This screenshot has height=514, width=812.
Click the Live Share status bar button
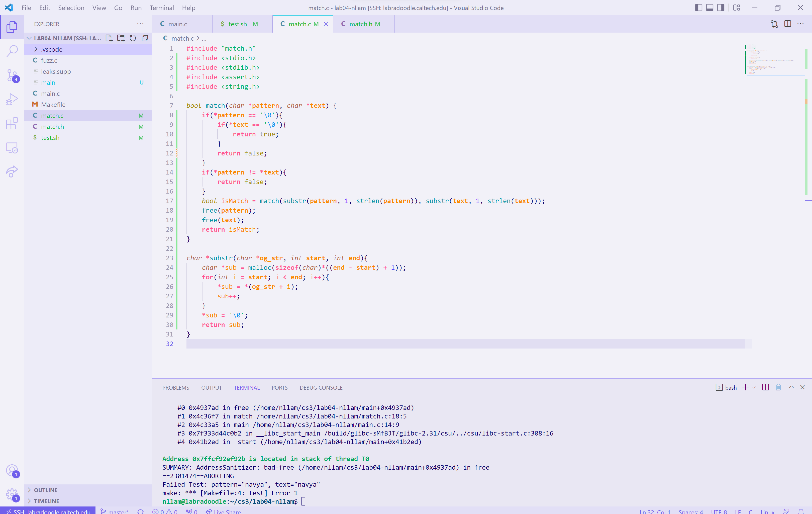[x=223, y=511]
